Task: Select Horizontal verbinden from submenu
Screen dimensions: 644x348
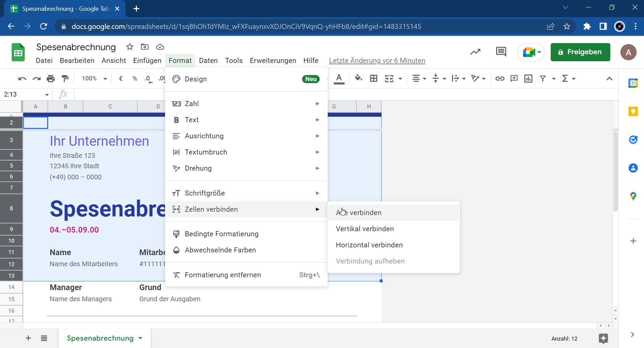Action: pyautogui.click(x=369, y=245)
